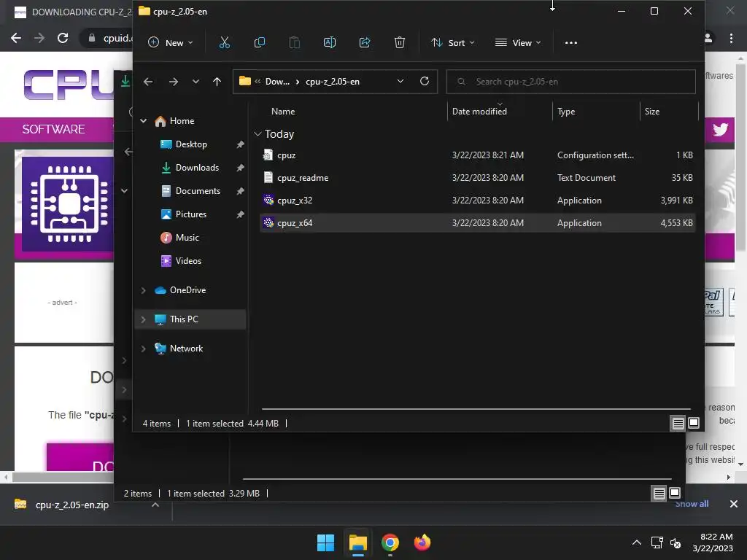Open the New item dropdown
747x560 pixels.
[171, 43]
